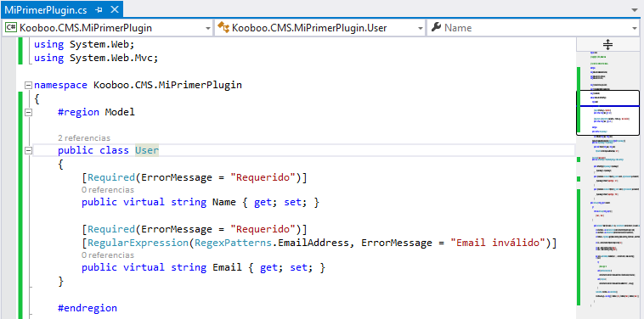
Task: Collapse the #region Model block
Action: [28, 112]
